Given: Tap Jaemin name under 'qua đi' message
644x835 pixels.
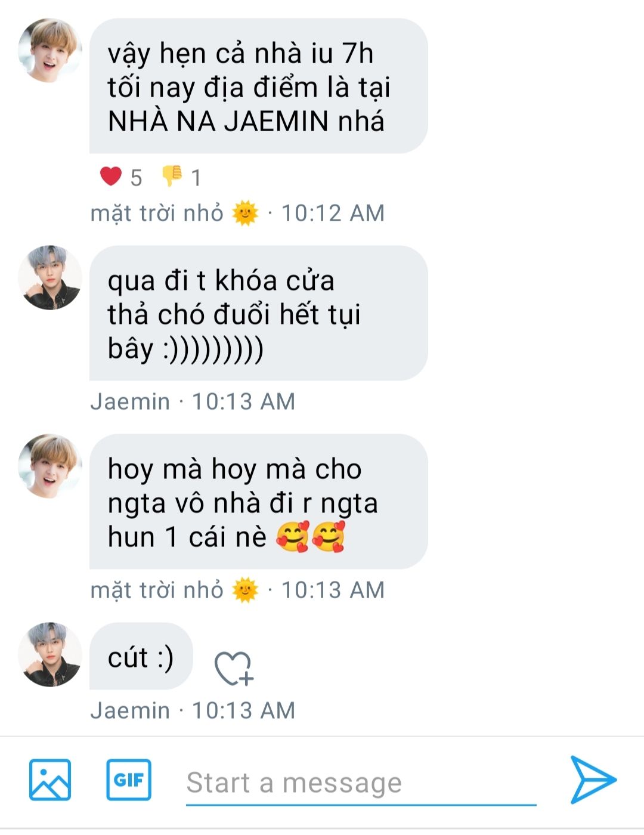Looking at the screenshot, I should point(130,401).
